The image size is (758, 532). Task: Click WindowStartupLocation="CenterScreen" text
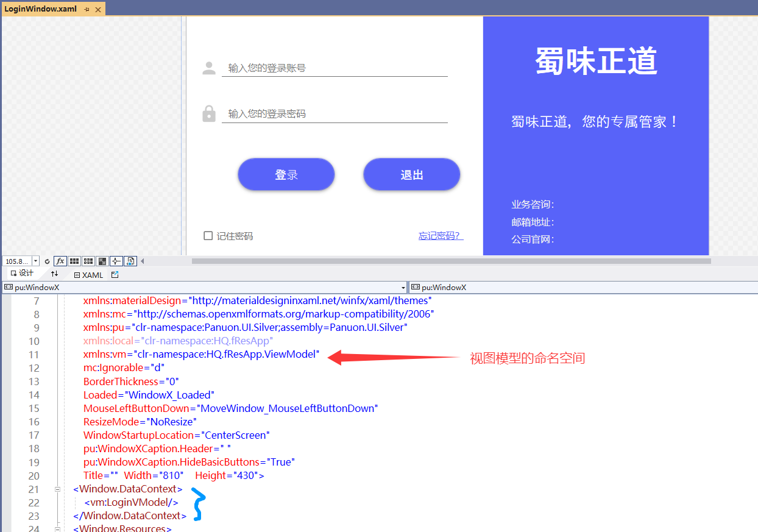click(177, 435)
